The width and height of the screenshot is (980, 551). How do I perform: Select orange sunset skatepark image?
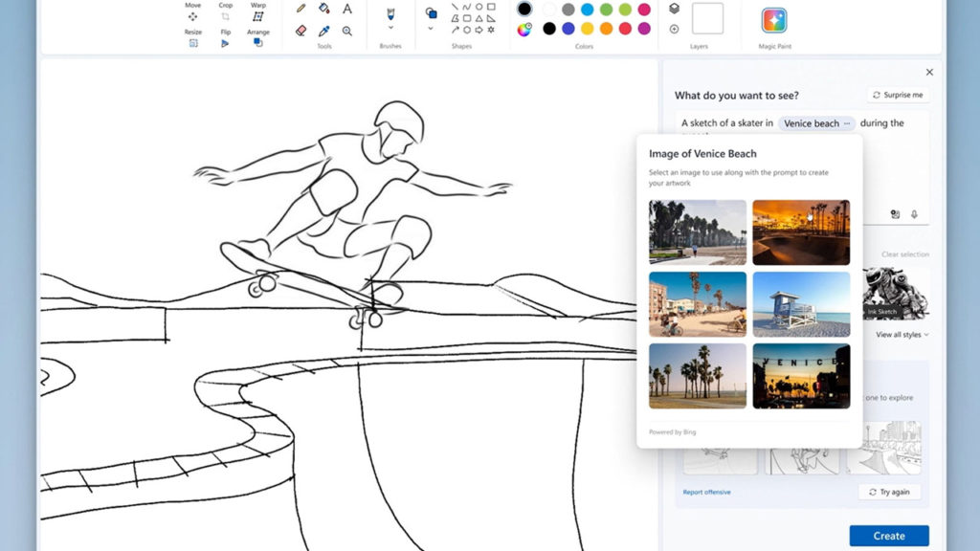tap(801, 232)
